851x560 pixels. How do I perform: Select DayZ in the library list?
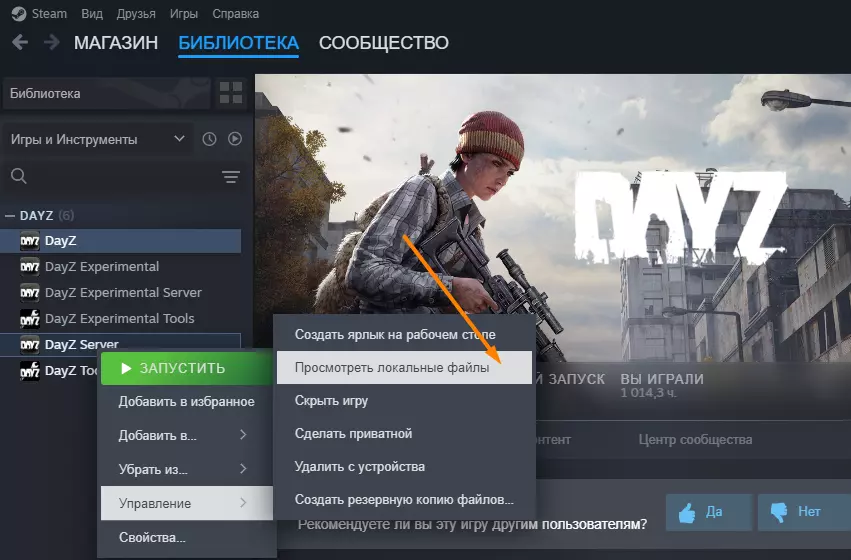120,240
